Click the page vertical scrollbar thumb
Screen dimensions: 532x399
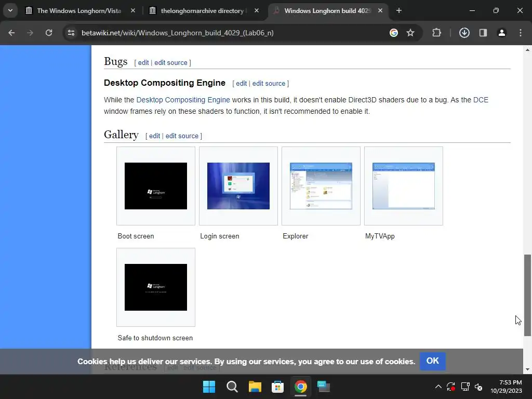[x=527, y=295]
